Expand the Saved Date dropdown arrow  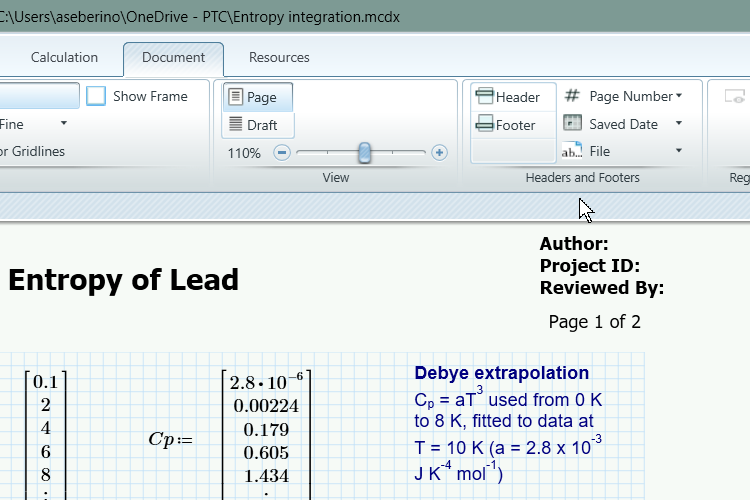(x=679, y=124)
